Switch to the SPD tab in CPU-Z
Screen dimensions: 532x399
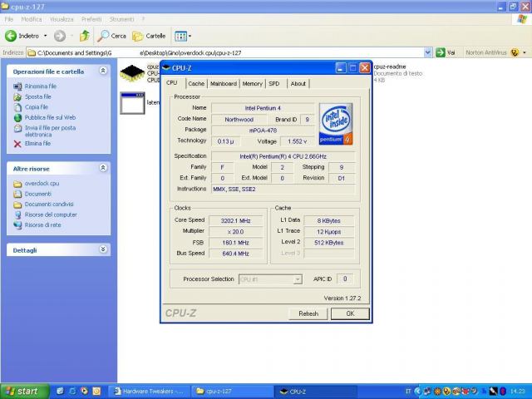(x=274, y=83)
